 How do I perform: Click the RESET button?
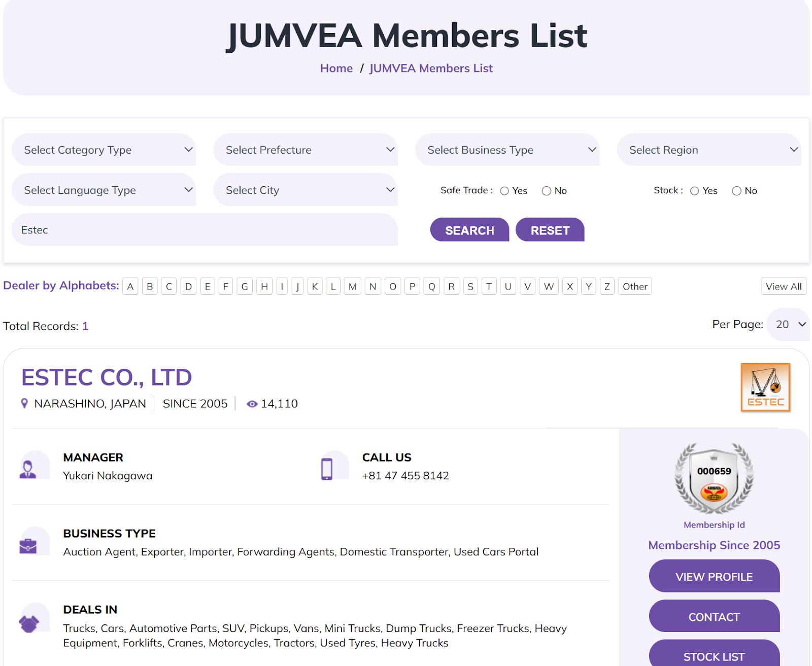[x=550, y=230]
